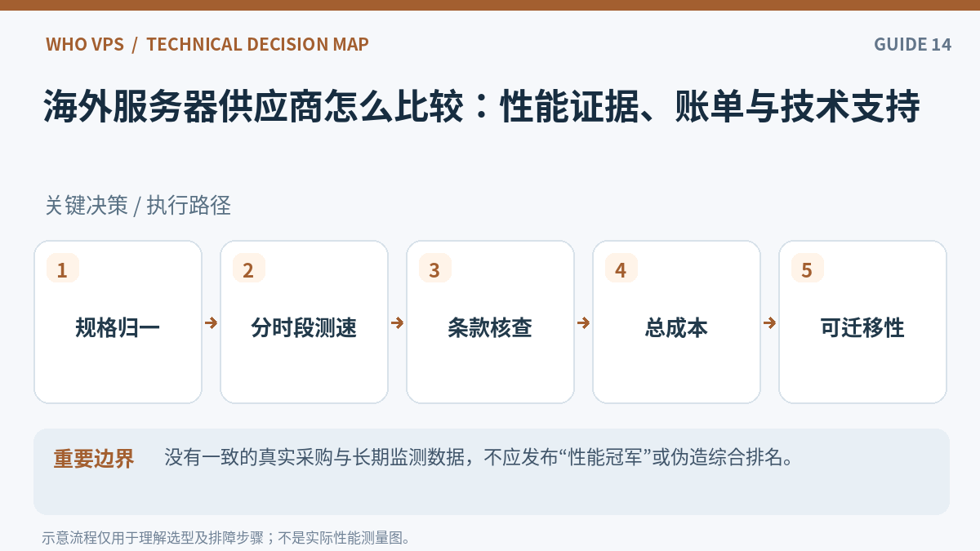Click the 关键决策 / 执行路径 subtitle
This screenshot has width=980, height=551.
(x=138, y=206)
